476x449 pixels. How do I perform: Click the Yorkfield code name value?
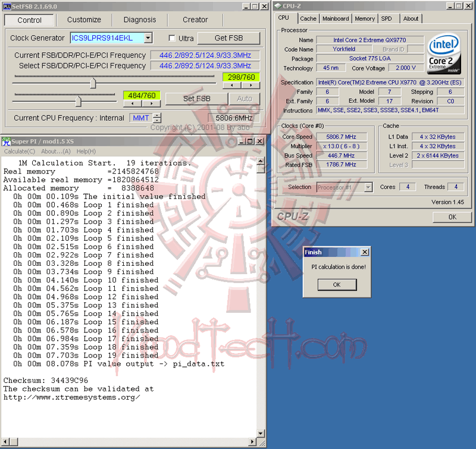tap(344, 49)
